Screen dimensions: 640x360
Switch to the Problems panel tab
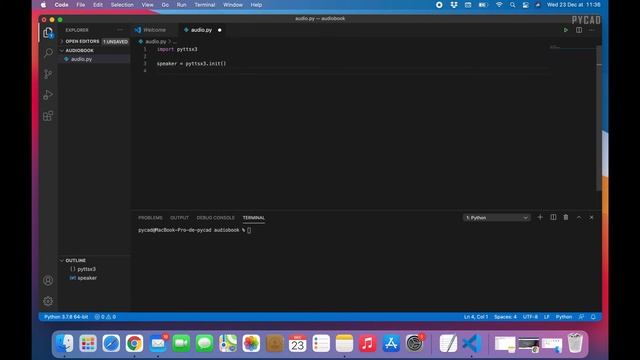tap(150, 218)
